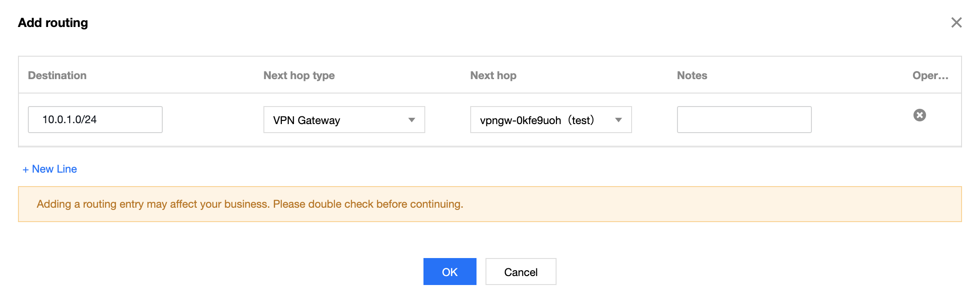980x303 pixels.
Task: Click the Next hop type column header
Action: 299,76
